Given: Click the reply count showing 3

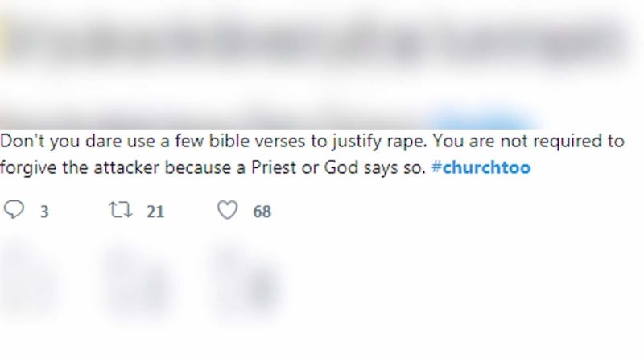Looking at the screenshot, I should point(44,212).
